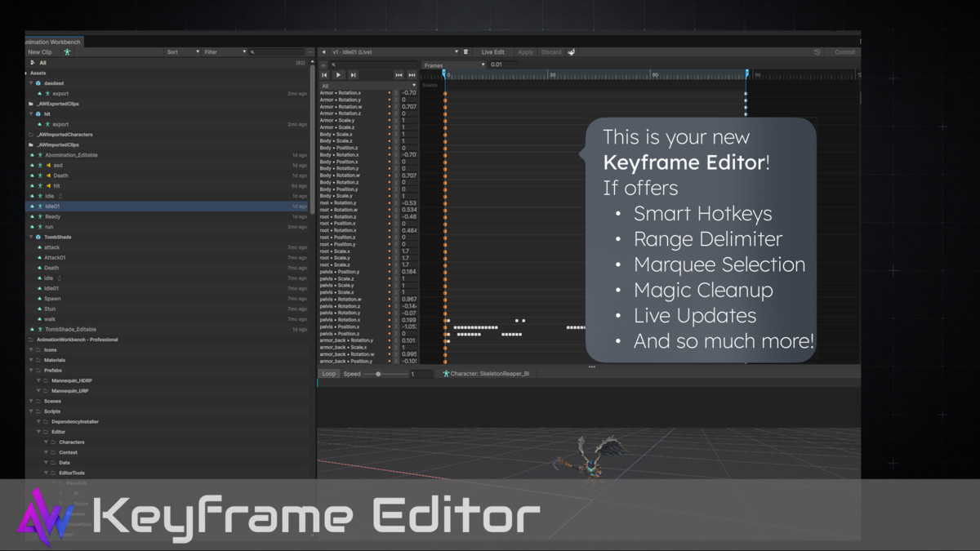Screen dimensions: 980x551
Task: Select the Spawn clip under TombShade
Action: pos(52,299)
